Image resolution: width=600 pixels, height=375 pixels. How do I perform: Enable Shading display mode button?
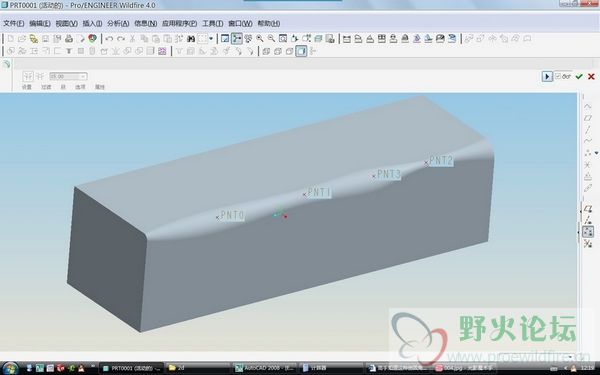[x=301, y=51]
